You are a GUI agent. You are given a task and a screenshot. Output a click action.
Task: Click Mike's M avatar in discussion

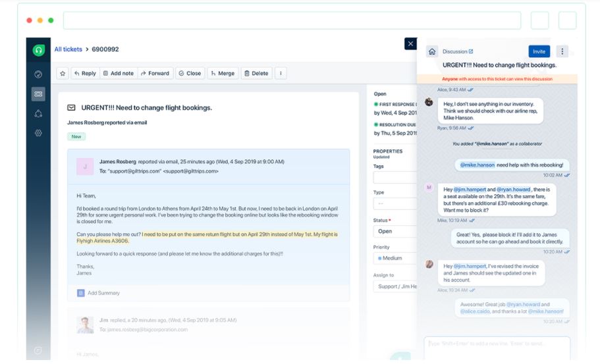[429, 188]
